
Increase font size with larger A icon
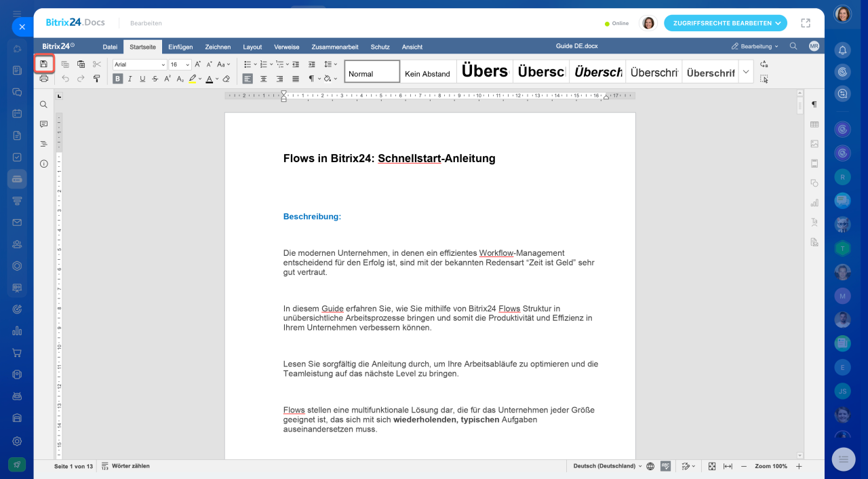197,64
